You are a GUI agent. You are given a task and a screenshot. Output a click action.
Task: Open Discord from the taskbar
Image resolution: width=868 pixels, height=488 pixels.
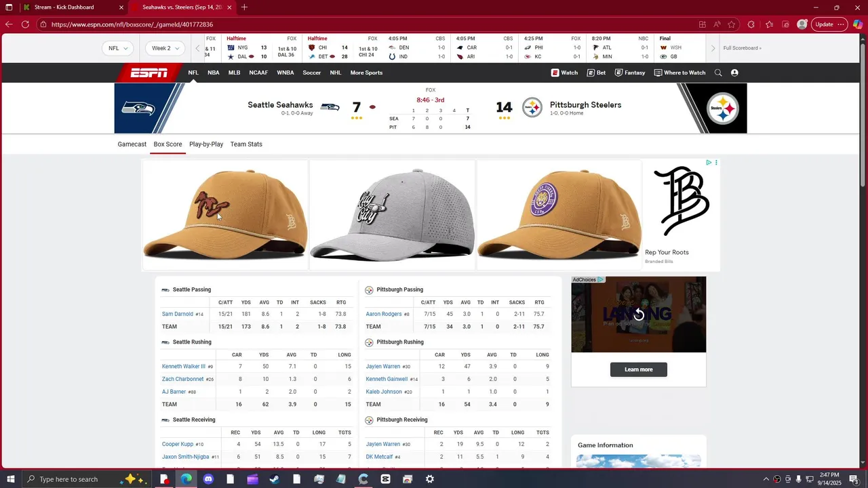208,479
